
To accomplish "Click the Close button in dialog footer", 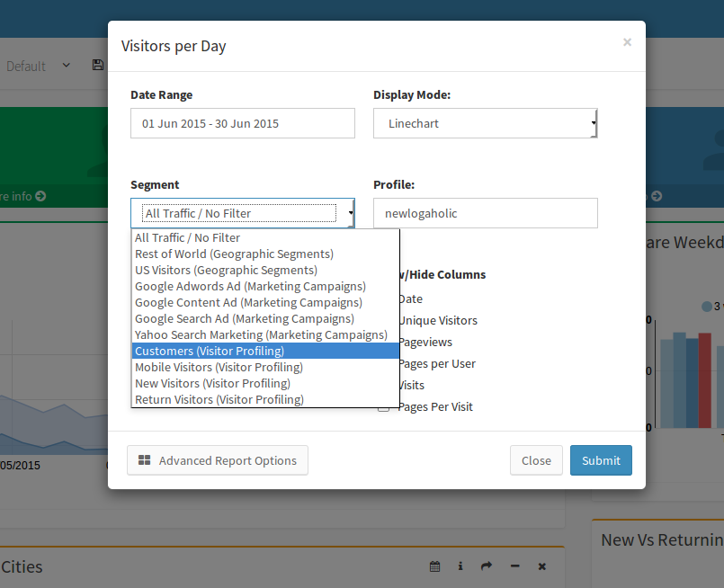I will (536, 460).
